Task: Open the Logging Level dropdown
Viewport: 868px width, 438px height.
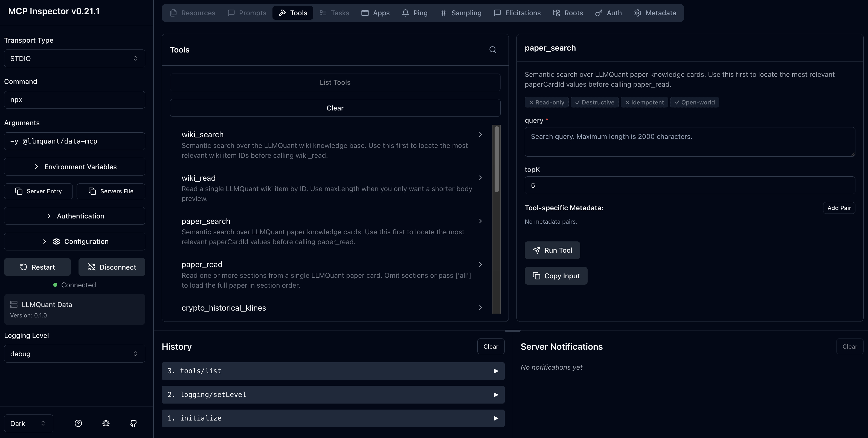Action: coord(74,354)
